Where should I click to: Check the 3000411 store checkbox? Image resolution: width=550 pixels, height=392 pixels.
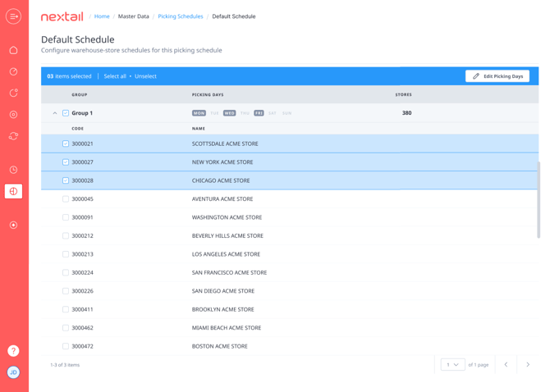(66, 309)
